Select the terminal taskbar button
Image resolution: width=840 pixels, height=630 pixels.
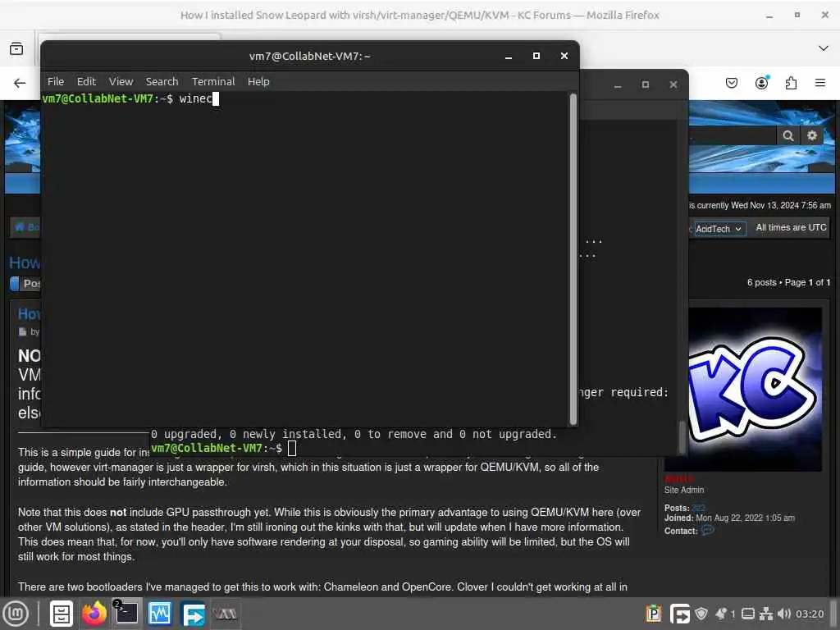click(127, 614)
